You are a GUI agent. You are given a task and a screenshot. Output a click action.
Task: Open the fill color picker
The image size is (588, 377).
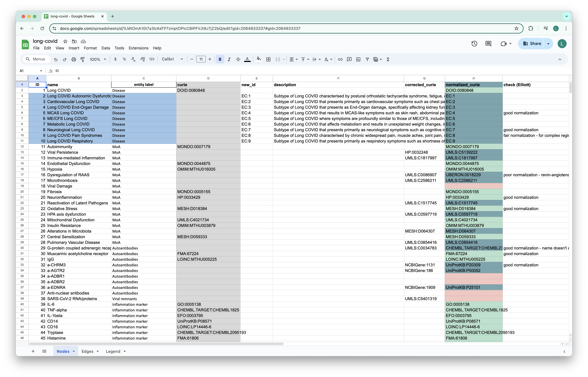(x=259, y=59)
